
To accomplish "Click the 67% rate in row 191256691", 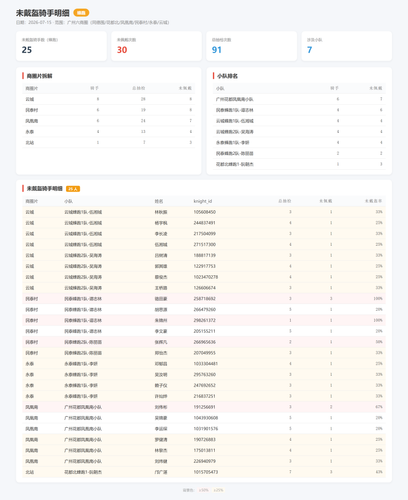I will tap(379, 407).
